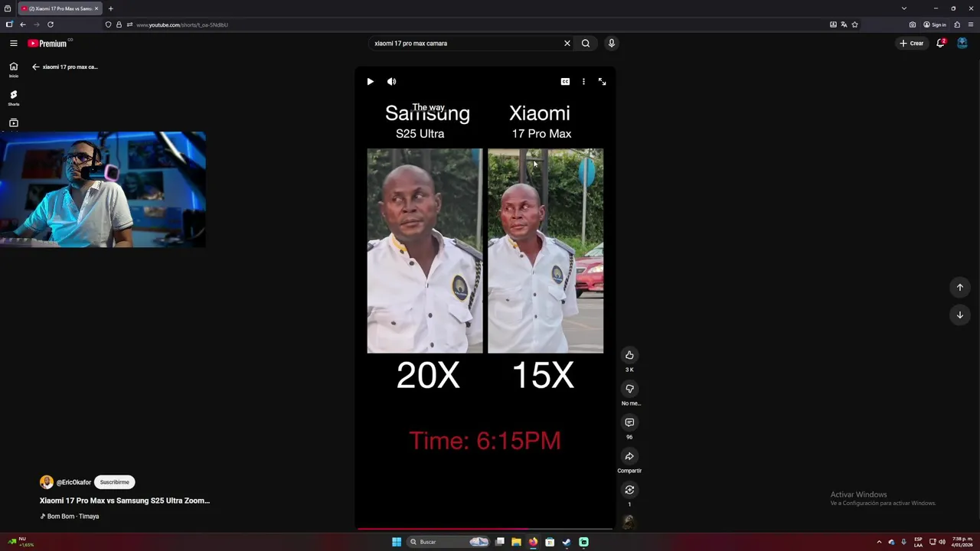Dislike this Short with thumbs down

tap(629, 389)
